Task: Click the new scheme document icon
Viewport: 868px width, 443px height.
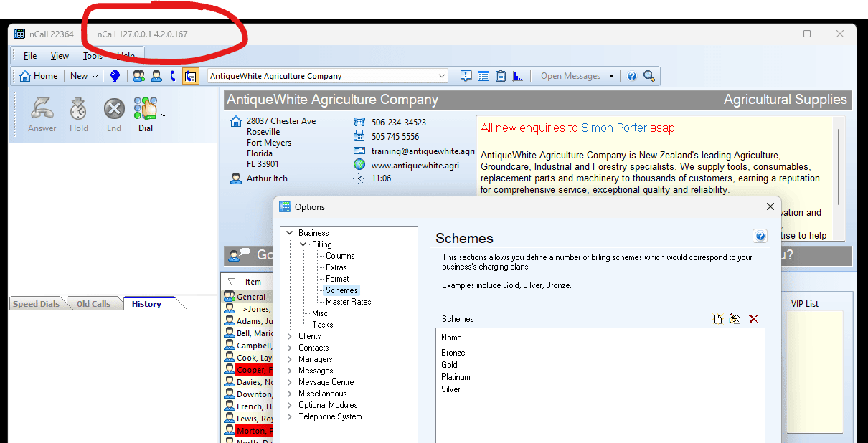Action: tap(717, 319)
